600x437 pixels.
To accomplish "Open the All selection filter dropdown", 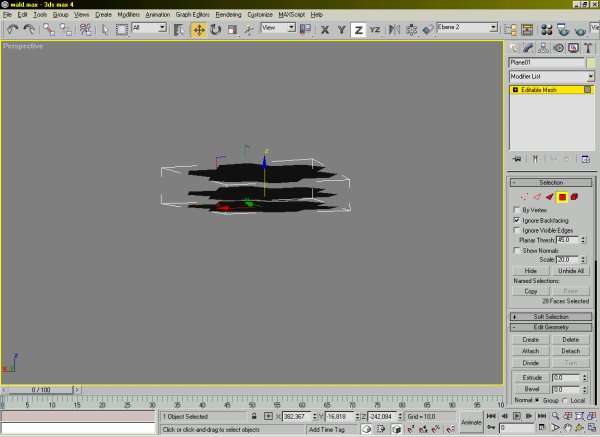I will [x=162, y=27].
